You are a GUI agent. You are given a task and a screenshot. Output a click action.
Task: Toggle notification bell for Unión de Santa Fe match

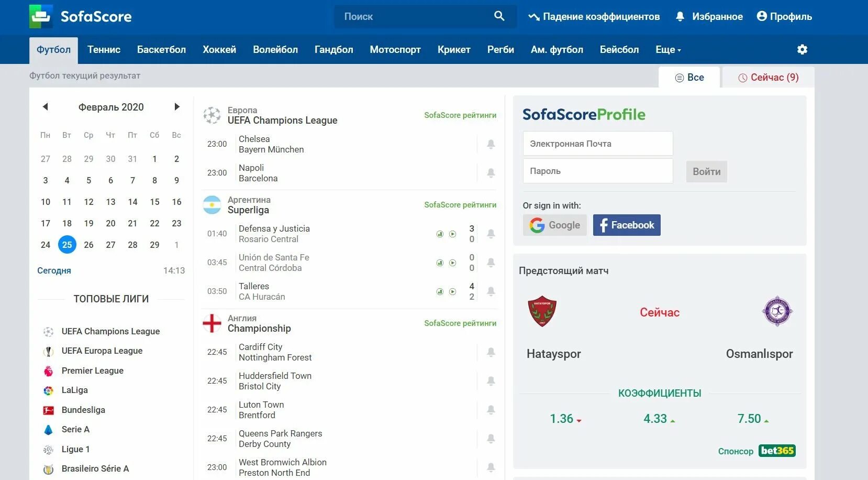(x=491, y=263)
